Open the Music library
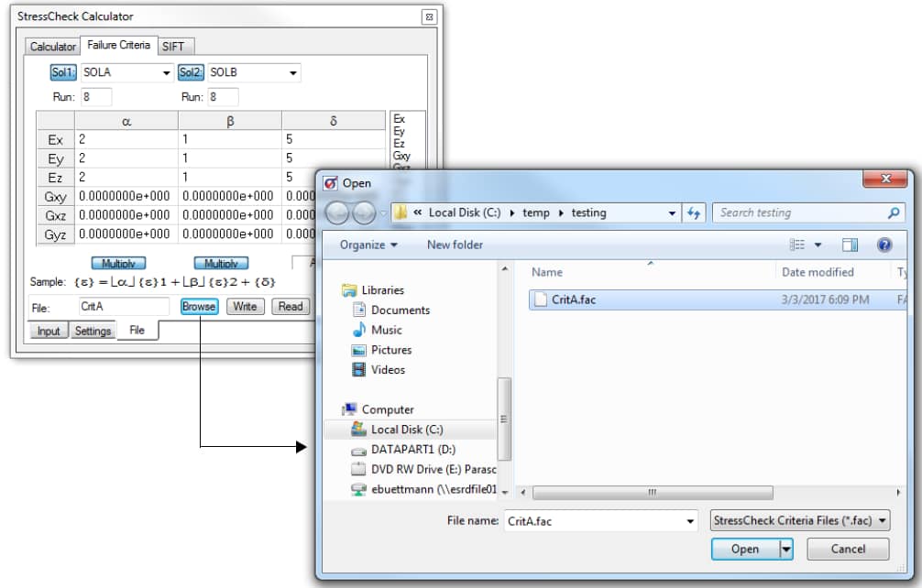Viewport: 922px width, 588px height. coord(386,330)
